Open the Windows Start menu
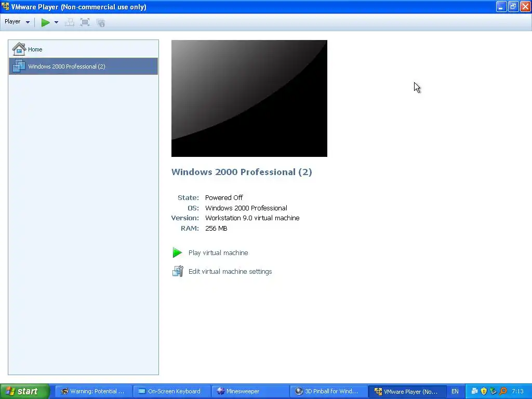The image size is (532, 399). coord(25,391)
